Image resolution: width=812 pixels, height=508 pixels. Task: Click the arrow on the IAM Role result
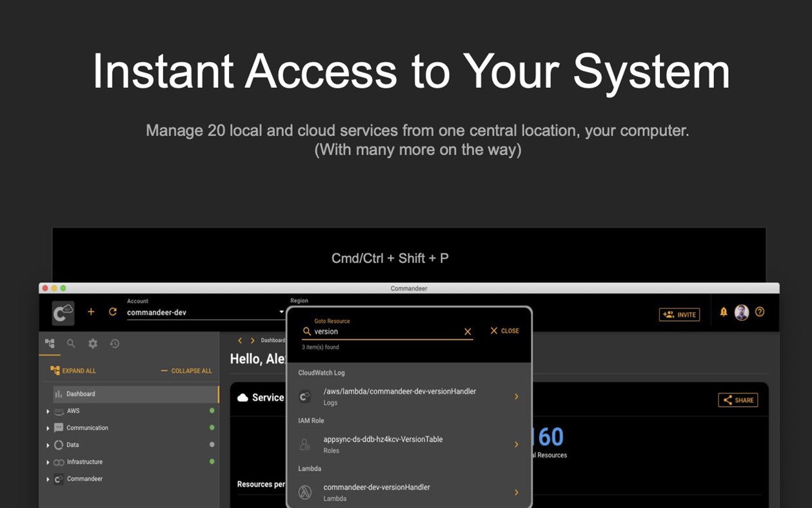click(516, 444)
